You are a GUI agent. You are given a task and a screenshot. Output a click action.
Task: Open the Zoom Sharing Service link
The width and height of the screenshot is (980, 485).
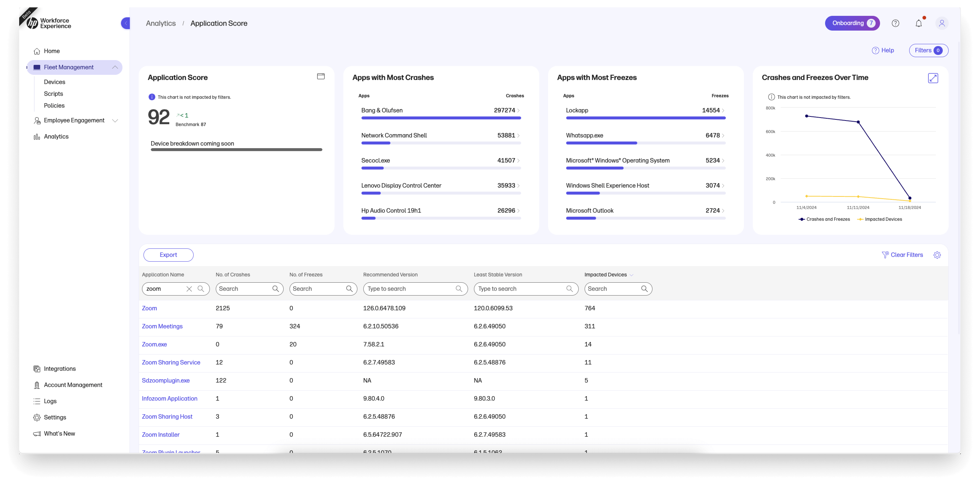[x=171, y=363]
